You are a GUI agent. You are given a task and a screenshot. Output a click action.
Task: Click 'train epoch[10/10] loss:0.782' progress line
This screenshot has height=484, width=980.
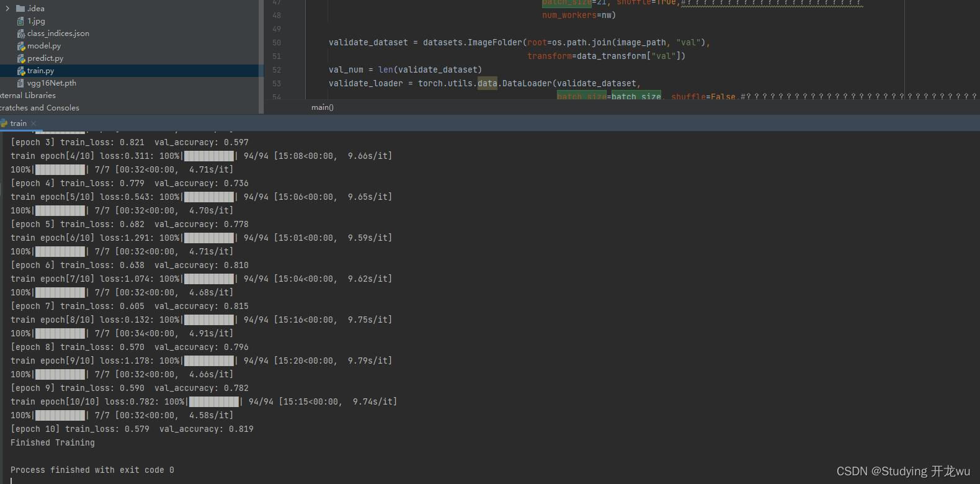pos(204,402)
